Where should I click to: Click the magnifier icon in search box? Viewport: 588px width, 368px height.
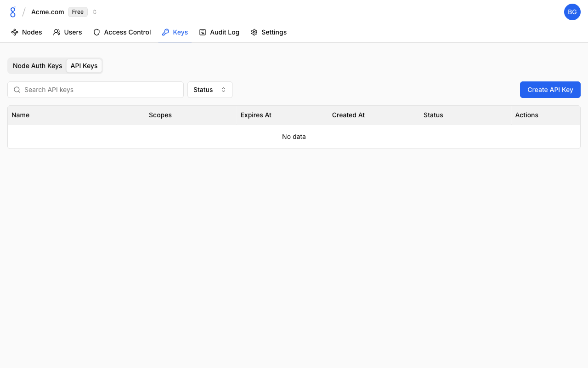tap(17, 90)
